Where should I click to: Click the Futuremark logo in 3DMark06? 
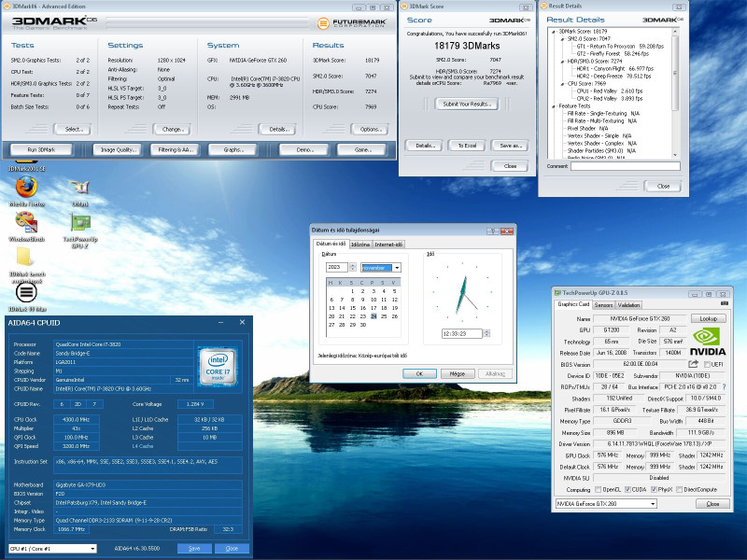point(352,22)
